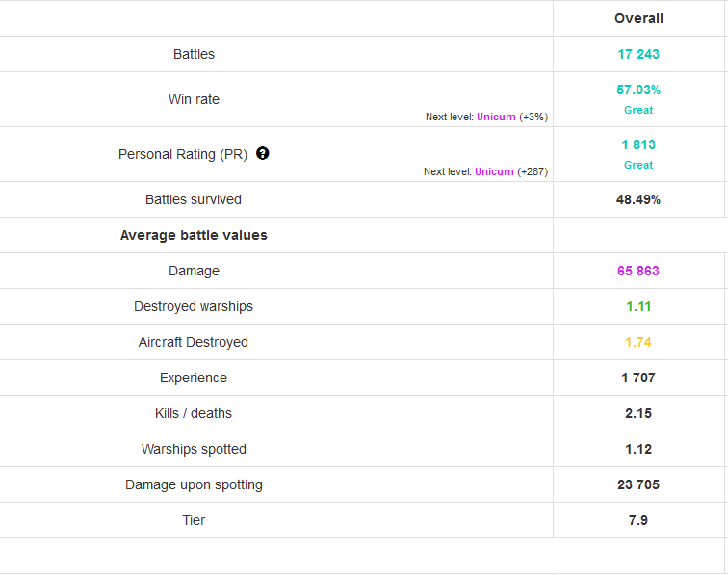Click the 57.03% win rate value

(638, 90)
